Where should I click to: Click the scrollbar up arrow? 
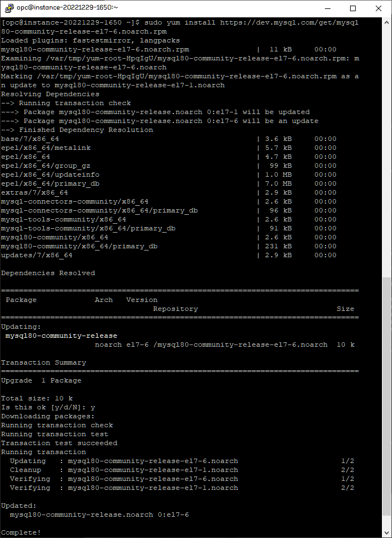(x=386, y=22)
